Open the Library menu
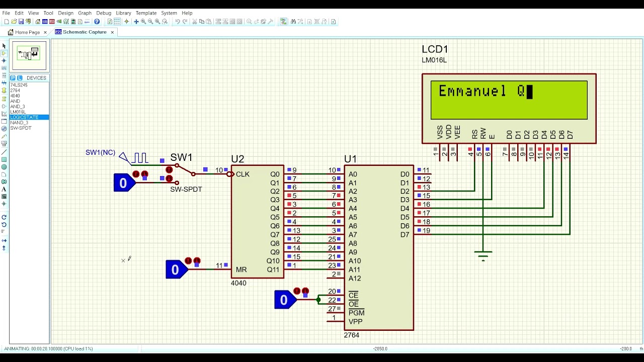Image resolution: width=644 pixels, height=362 pixels. [x=123, y=13]
